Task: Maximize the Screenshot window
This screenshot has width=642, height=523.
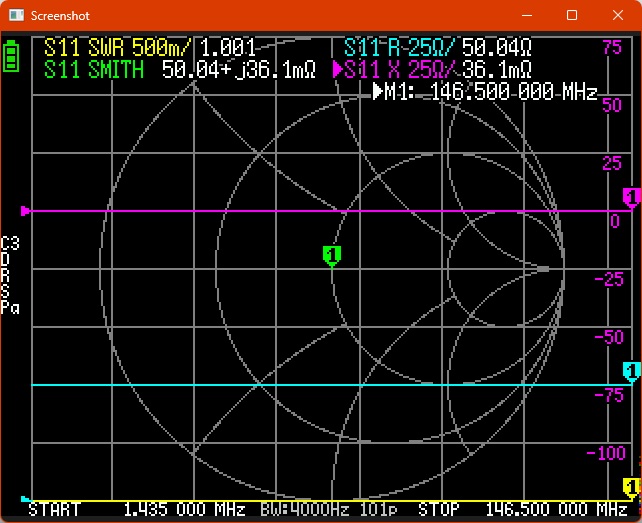Action: point(572,16)
